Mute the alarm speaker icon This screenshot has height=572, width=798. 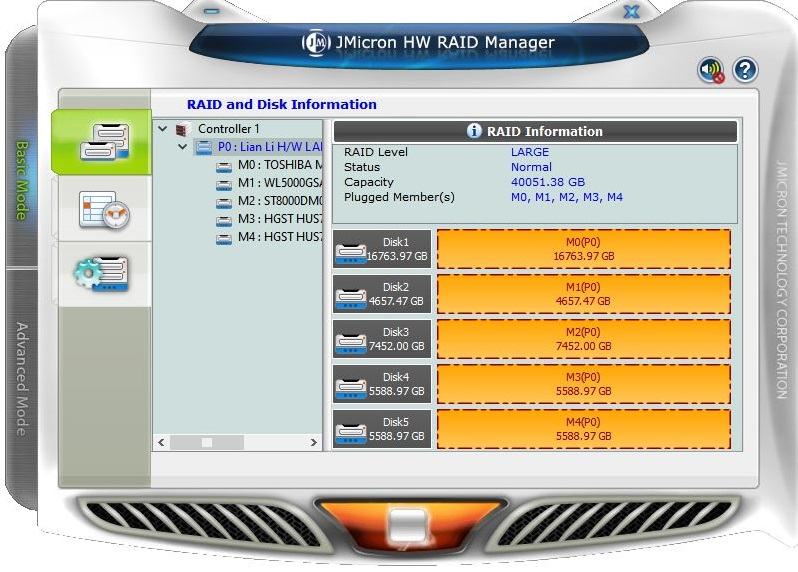coord(711,70)
